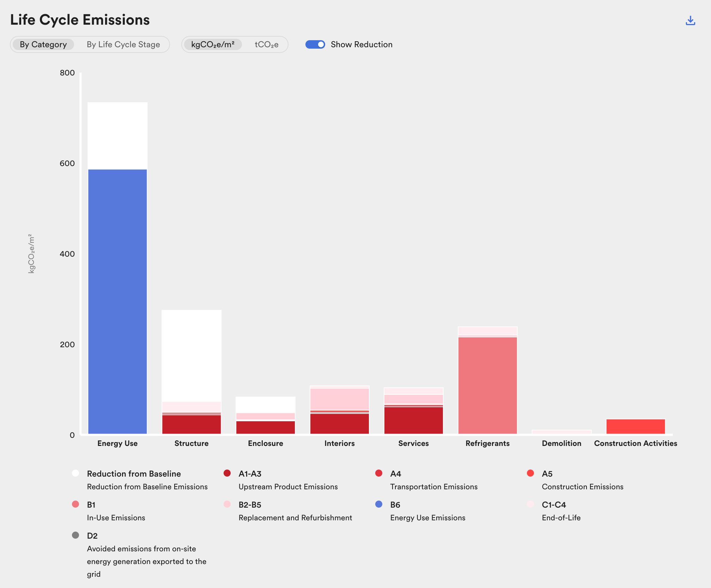The height and width of the screenshot is (588, 711).
Task: Click pink B2-B5 segment of Interiors bar
Action: (340, 399)
